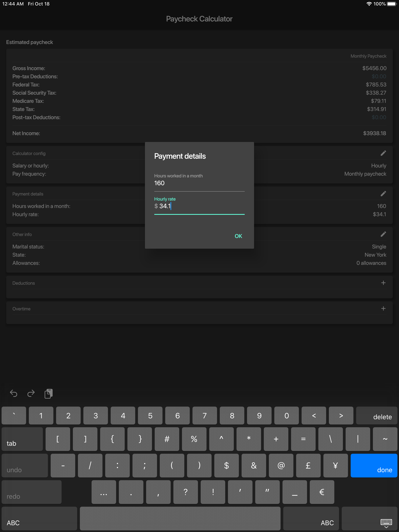The image size is (399, 532).
Task: Click the Calculator config edit pencil
Action: pyautogui.click(x=383, y=153)
